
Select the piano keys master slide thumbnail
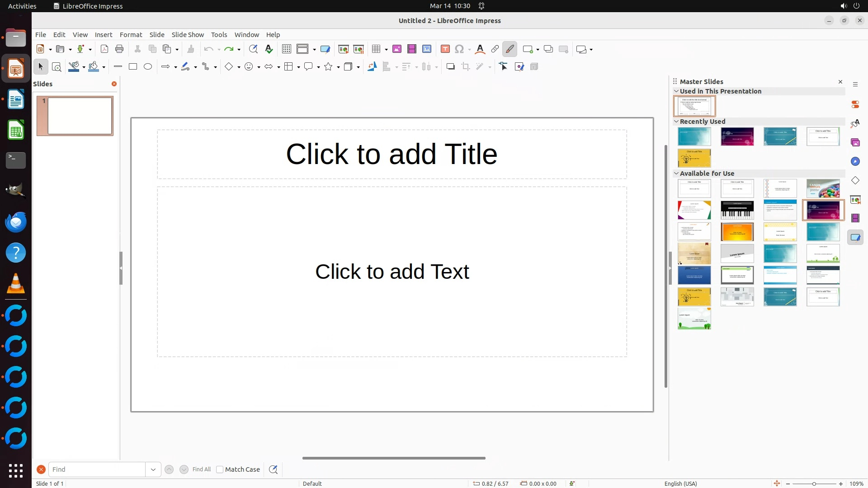tap(737, 210)
